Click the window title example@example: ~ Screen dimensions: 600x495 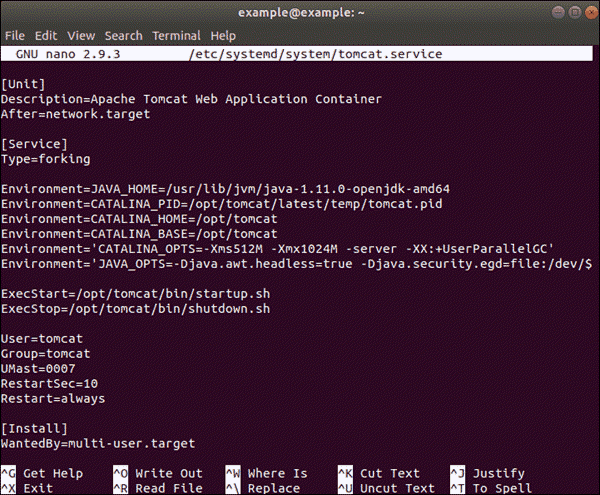(x=301, y=13)
